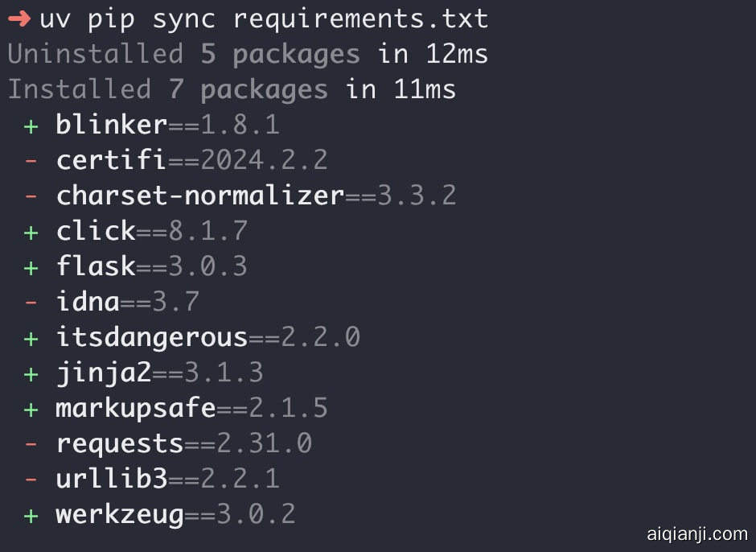Click the "Installed 7 packages" text

167,89
